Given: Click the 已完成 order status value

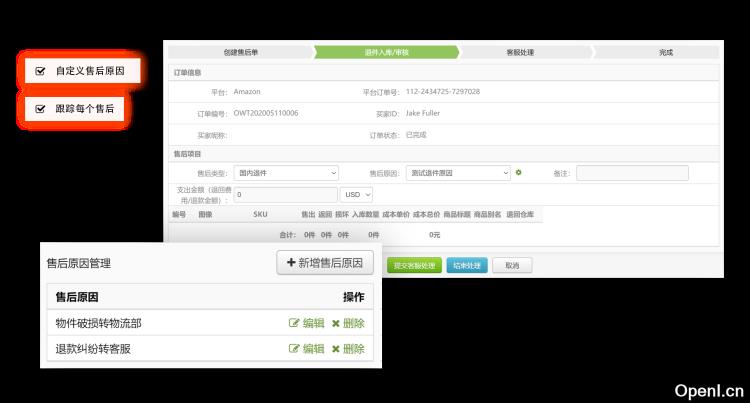Looking at the screenshot, I should coord(416,135).
